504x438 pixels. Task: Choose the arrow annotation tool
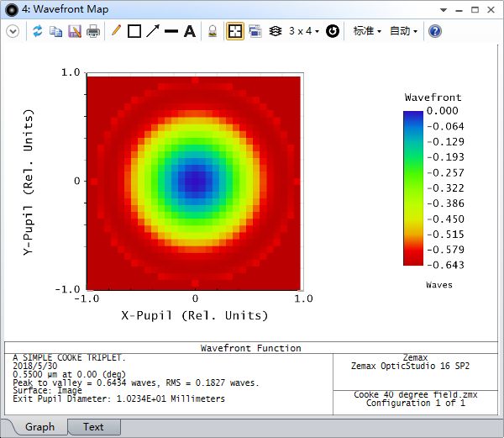(x=153, y=31)
